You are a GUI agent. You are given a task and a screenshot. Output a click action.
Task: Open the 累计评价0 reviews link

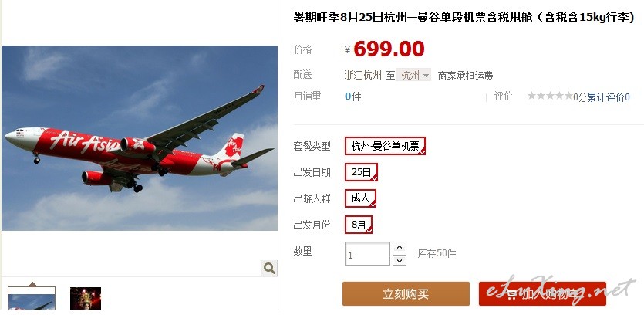tap(609, 97)
